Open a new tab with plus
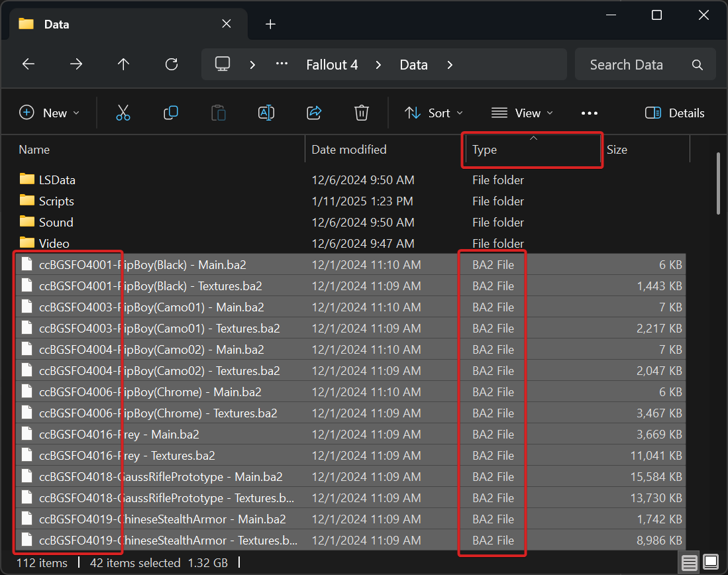 point(270,24)
